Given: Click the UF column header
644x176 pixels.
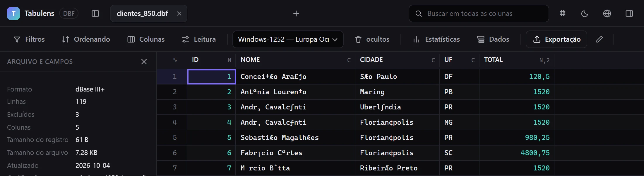Looking at the screenshot, I should pyautogui.click(x=460, y=60).
